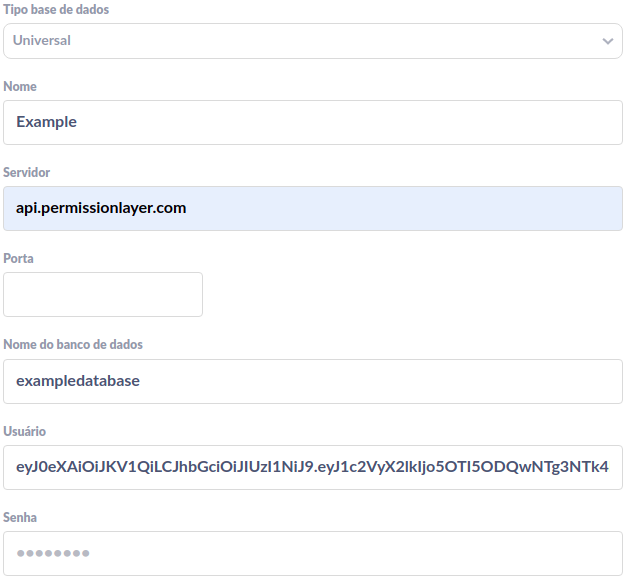Click the Usuário label
The image size is (628, 578).
point(24,431)
